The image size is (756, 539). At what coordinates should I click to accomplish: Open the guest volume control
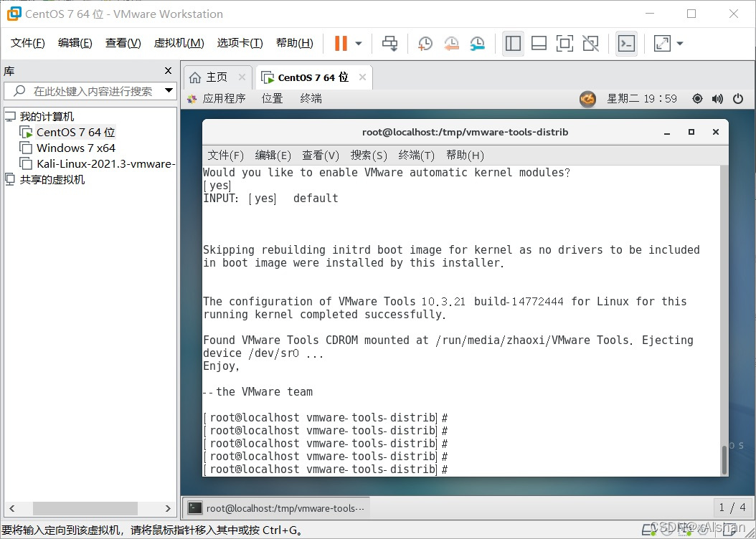point(717,98)
